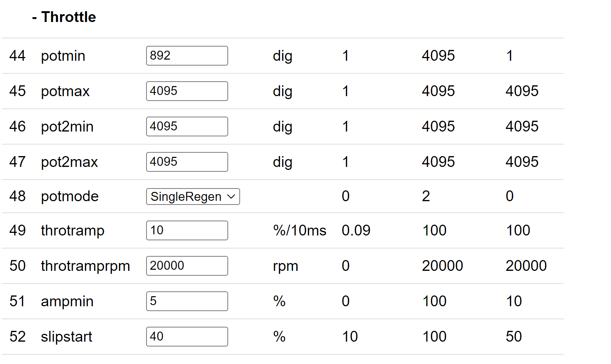Click the dropdown chevron on potmode

tap(231, 196)
